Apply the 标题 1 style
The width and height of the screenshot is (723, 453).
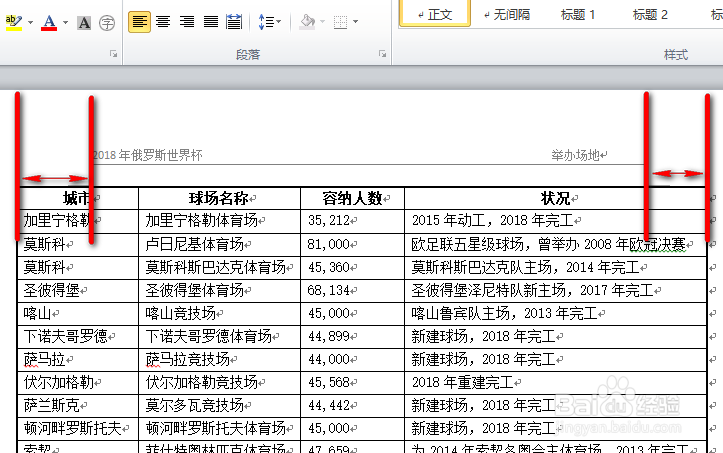tap(578, 15)
